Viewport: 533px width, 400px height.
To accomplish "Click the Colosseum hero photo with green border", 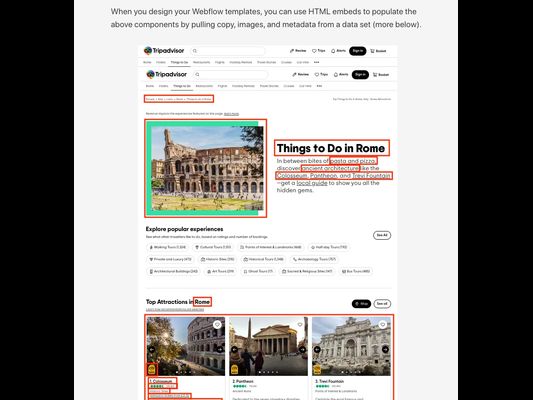I will pyautogui.click(x=206, y=168).
